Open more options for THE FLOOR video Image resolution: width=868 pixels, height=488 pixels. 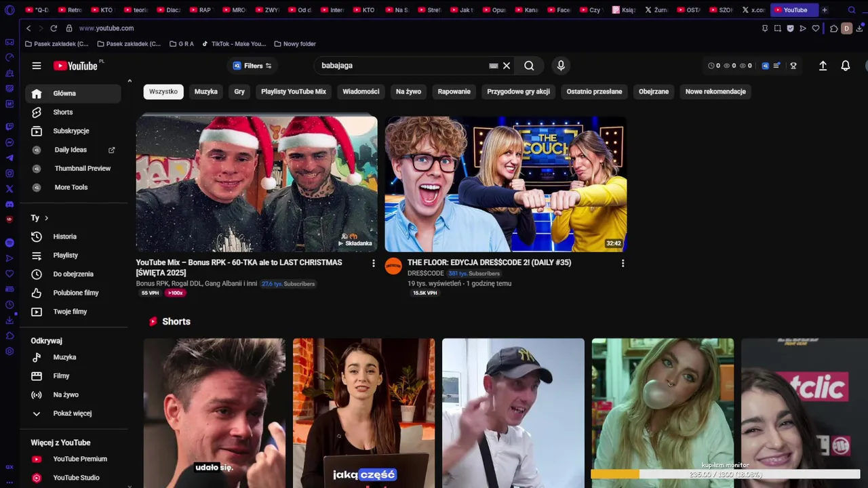623,263
